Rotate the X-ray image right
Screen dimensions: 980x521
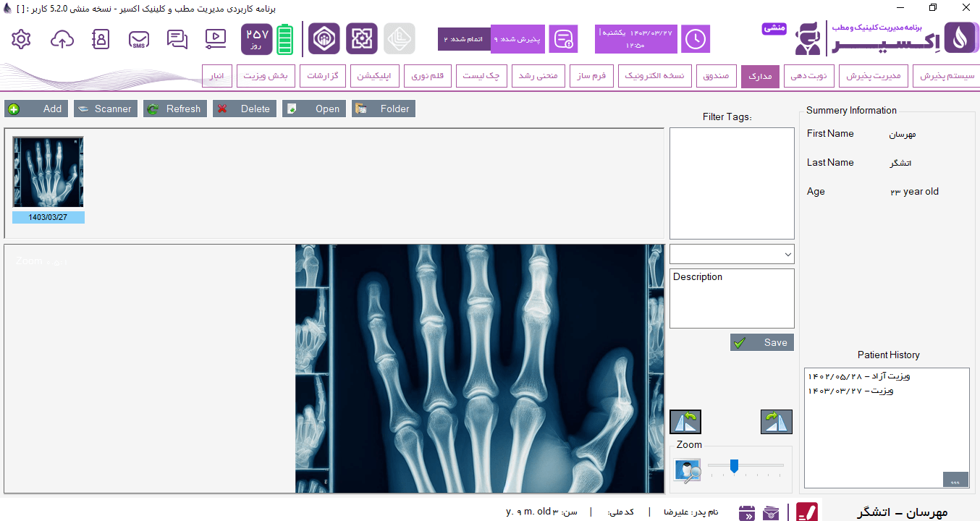(x=776, y=422)
